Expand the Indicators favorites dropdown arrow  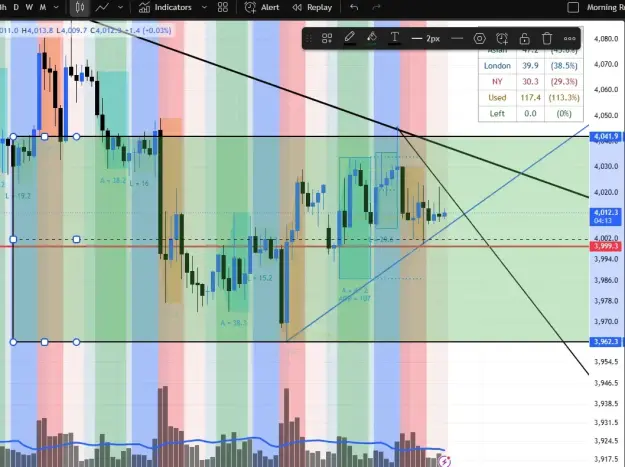pos(204,7)
